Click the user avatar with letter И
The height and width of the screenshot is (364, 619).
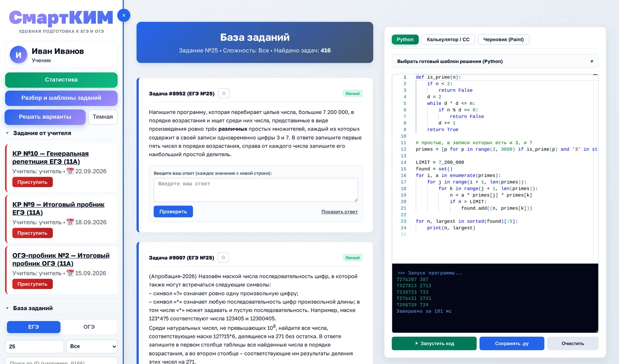click(18, 55)
